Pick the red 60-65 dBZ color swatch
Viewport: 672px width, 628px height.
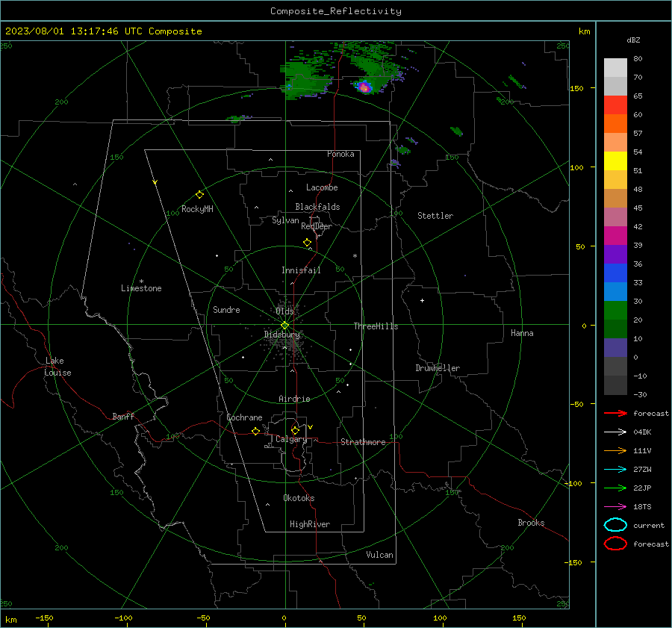click(615, 105)
